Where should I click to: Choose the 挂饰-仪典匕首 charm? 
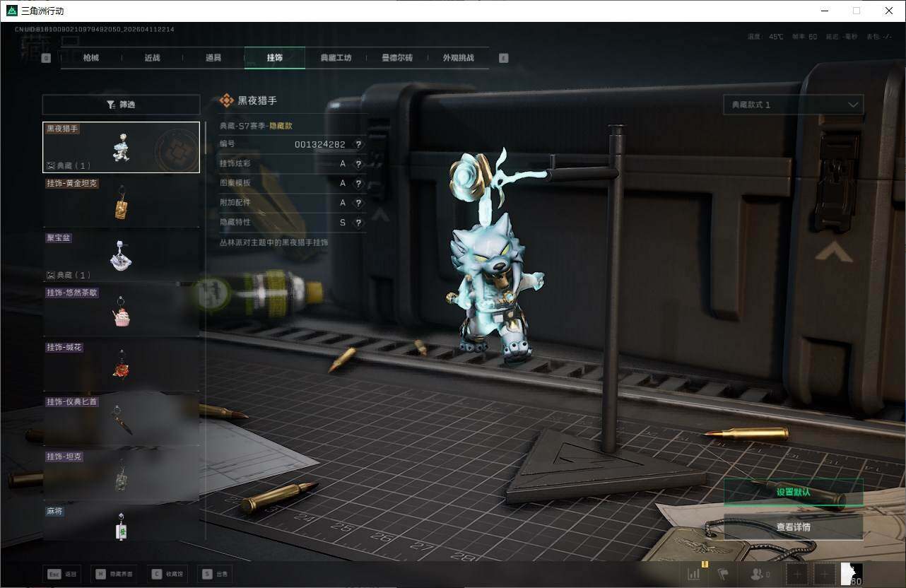coord(121,421)
